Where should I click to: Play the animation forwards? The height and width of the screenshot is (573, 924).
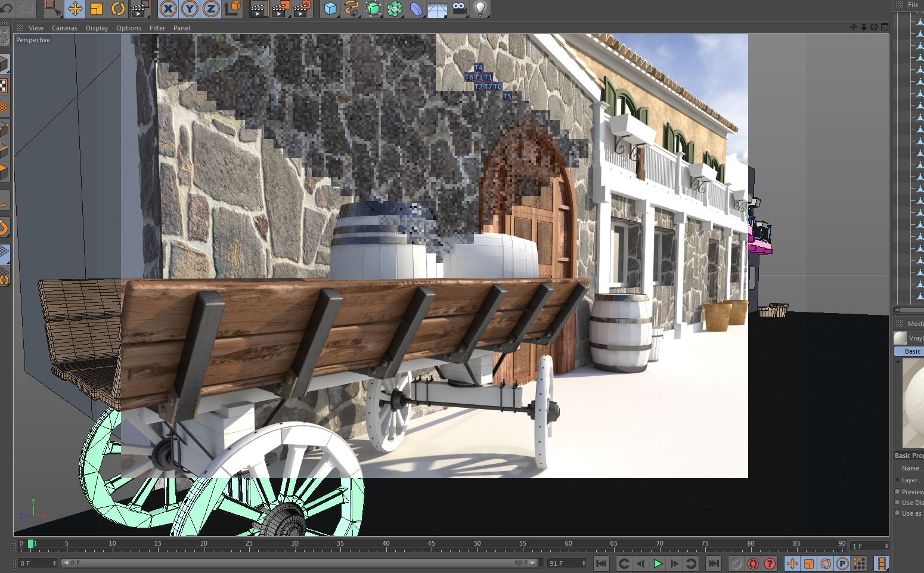(x=658, y=563)
